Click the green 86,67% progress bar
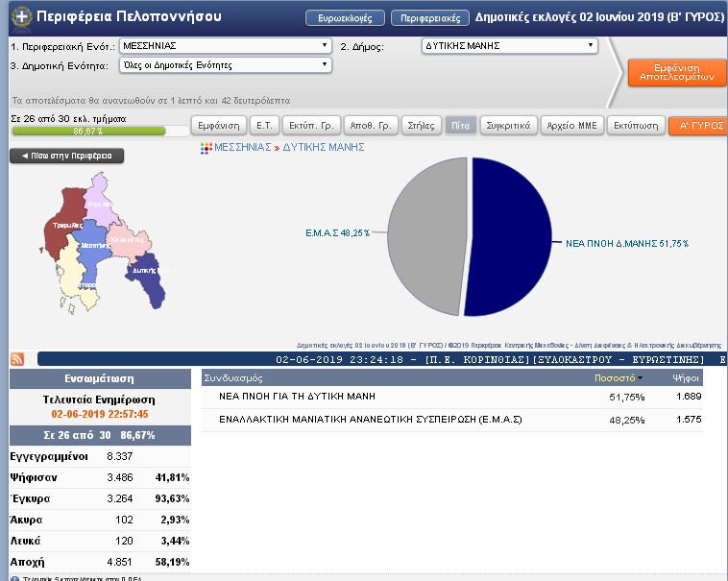This screenshot has height=581, width=728. (x=88, y=132)
